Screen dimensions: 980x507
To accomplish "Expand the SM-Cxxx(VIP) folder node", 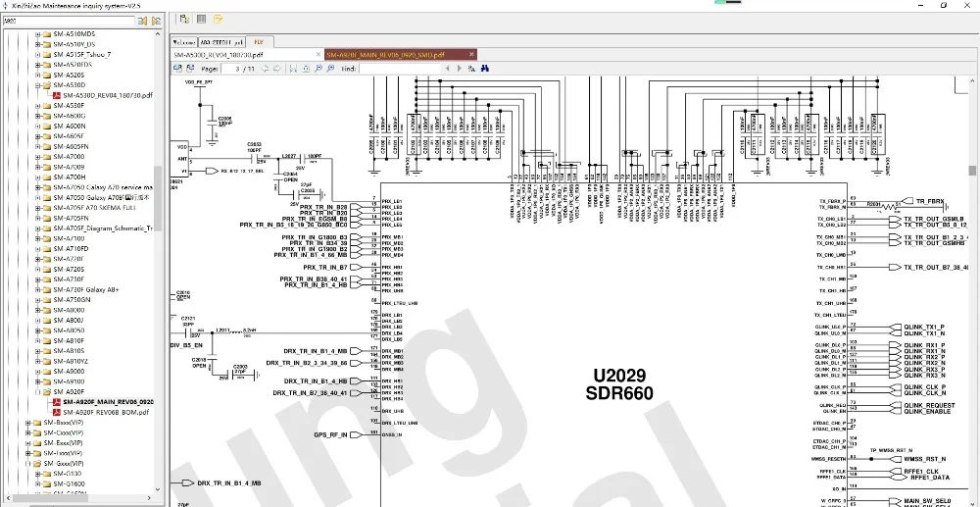I will [28, 432].
